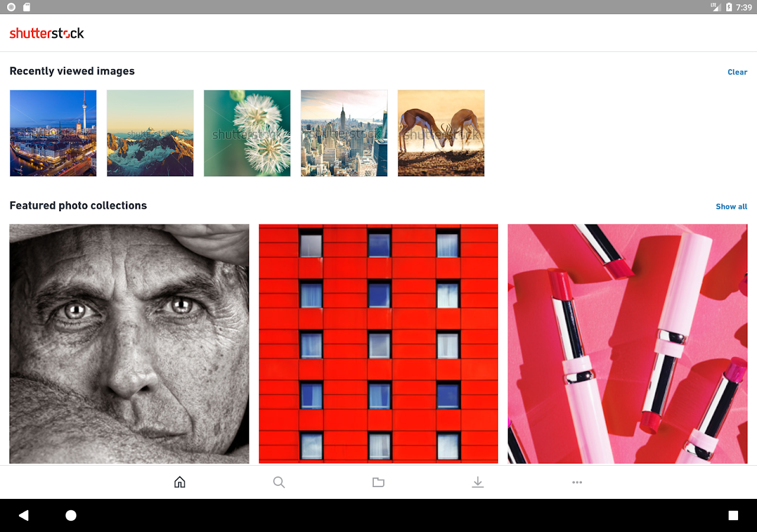Open the More options ellipsis icon
The image size is (757, 532).
[577, 482]
